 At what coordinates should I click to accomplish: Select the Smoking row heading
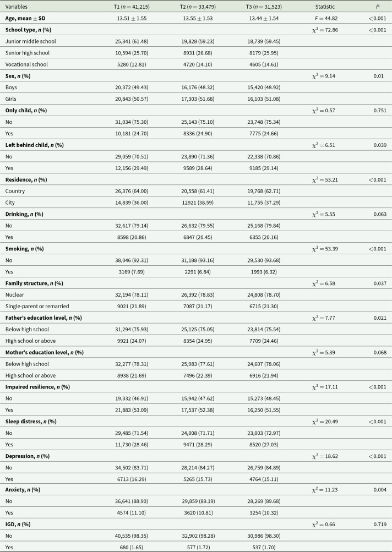pos(26,249)
